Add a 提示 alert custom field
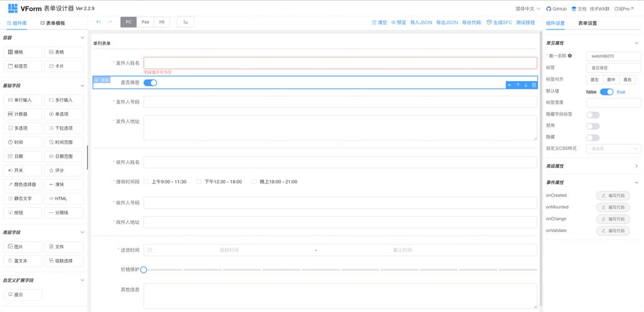 (22, 295)
